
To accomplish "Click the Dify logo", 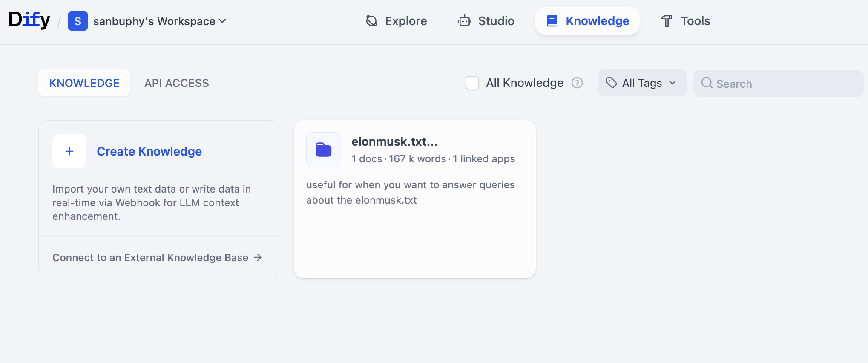I will click(29, 20).
